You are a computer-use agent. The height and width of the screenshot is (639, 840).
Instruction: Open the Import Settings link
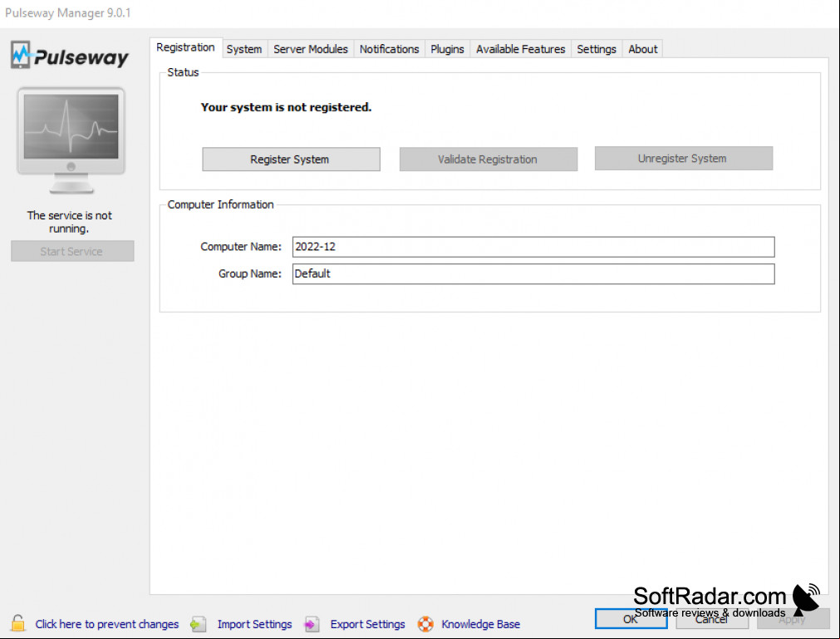pos(254,624)
